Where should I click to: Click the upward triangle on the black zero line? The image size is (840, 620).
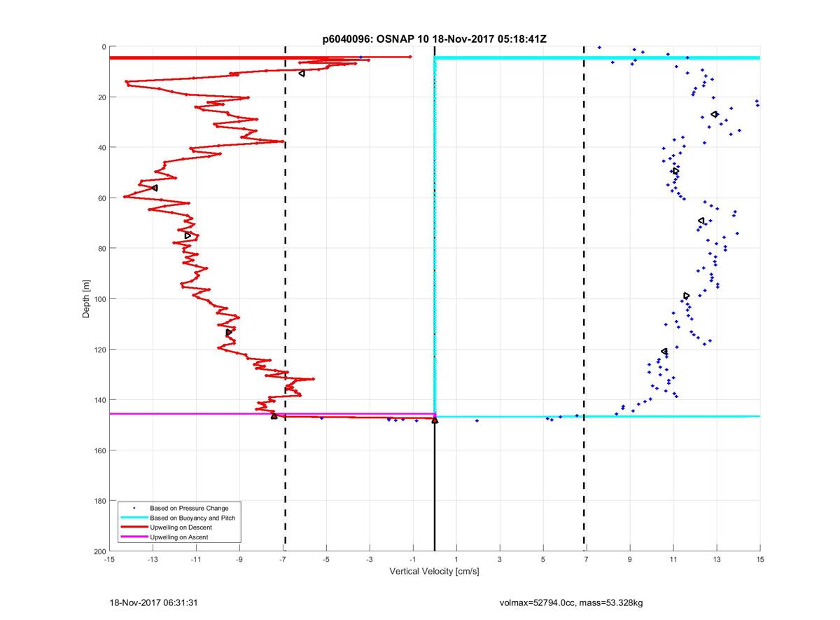(435, 420)
